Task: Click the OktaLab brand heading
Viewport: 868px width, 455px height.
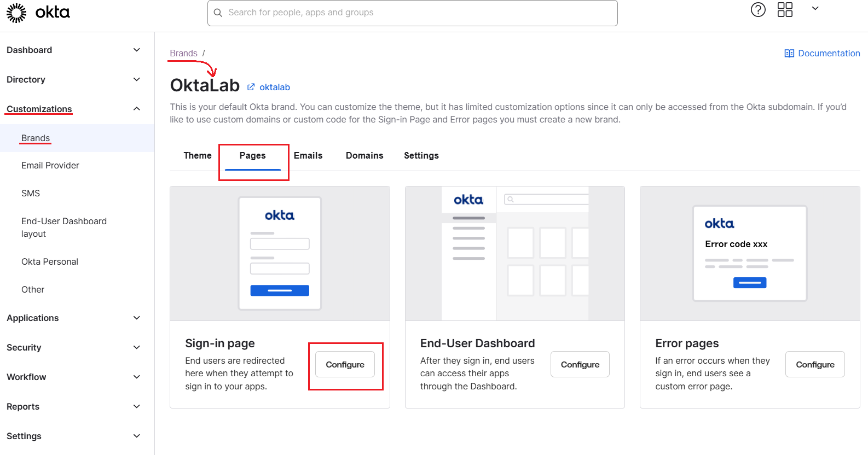Action: 205,85
